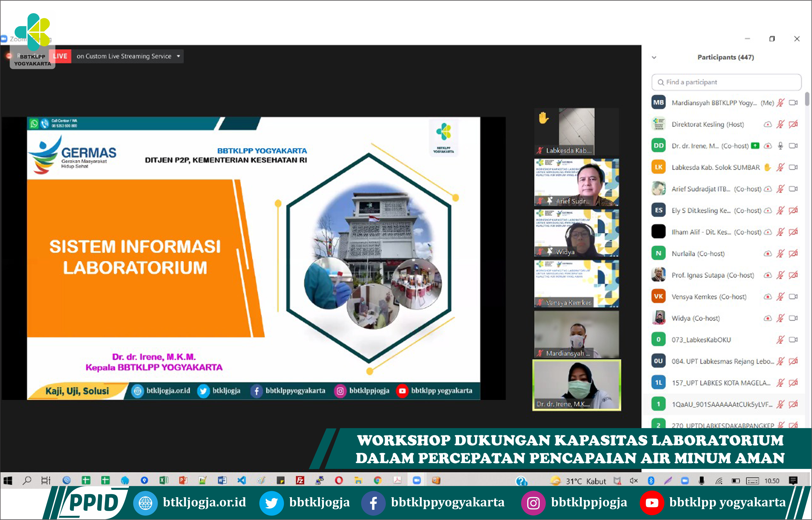This screenshot has height=520, width=812.
Task: Click the disabled camera icon in 157_UPT LABKES KOTA MAGELA row
Action: pyautogui.click(x=793, y=383)
